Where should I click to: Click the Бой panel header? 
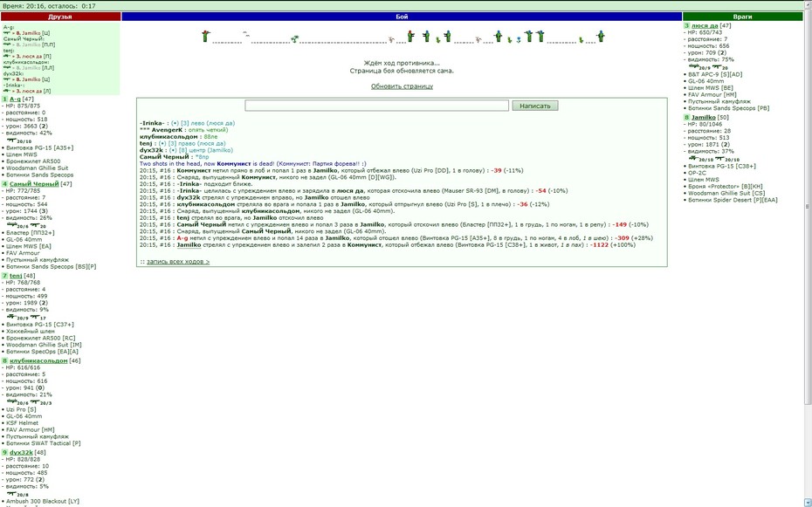pyautogui.click(x=402, y=17)
